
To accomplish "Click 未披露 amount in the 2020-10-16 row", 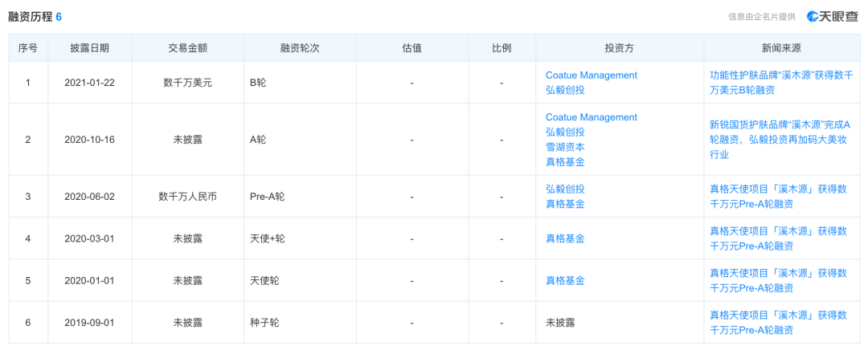I will coord(187,140).
